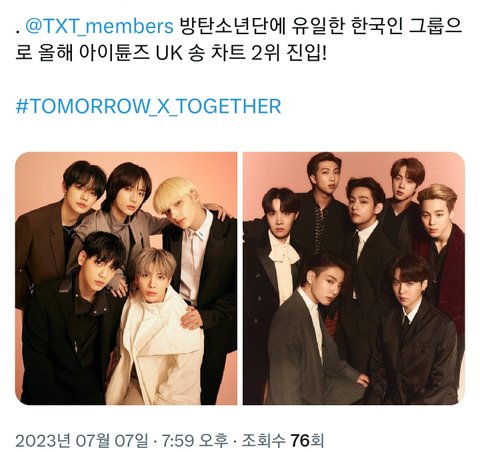Open the @TXT_members mention link
This screenshot has height=452, width=480.
(x=99, y=26)
